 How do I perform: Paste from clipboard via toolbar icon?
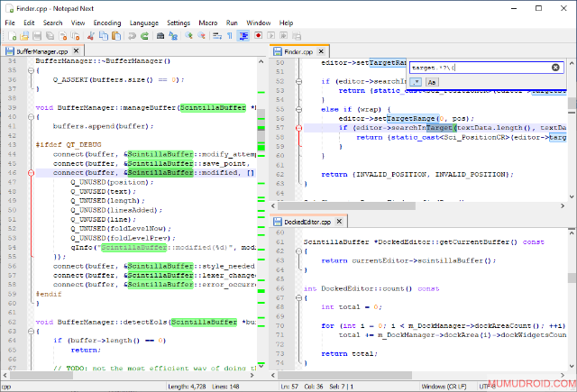point(116,36)
